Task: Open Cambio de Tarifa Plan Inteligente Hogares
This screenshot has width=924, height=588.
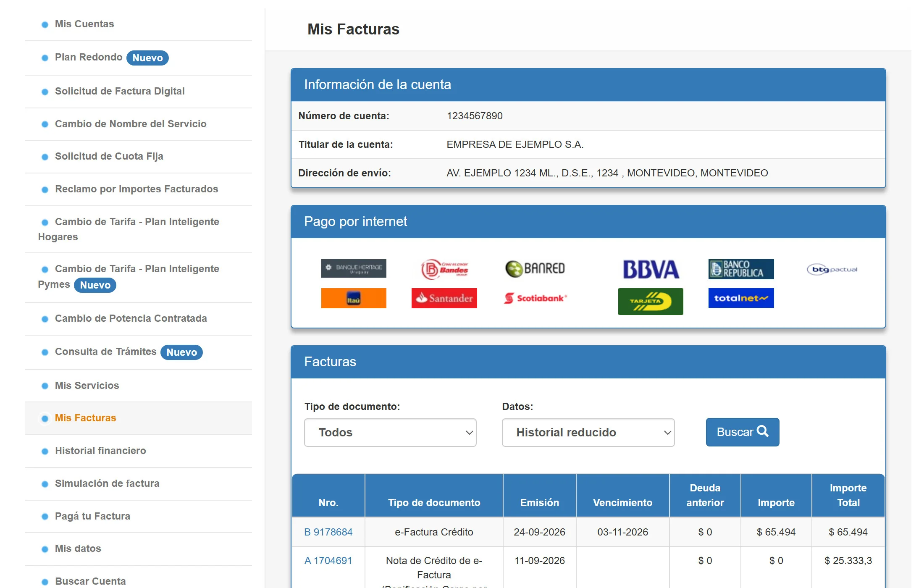Action: pyautogui.click(x=129, y=229)
